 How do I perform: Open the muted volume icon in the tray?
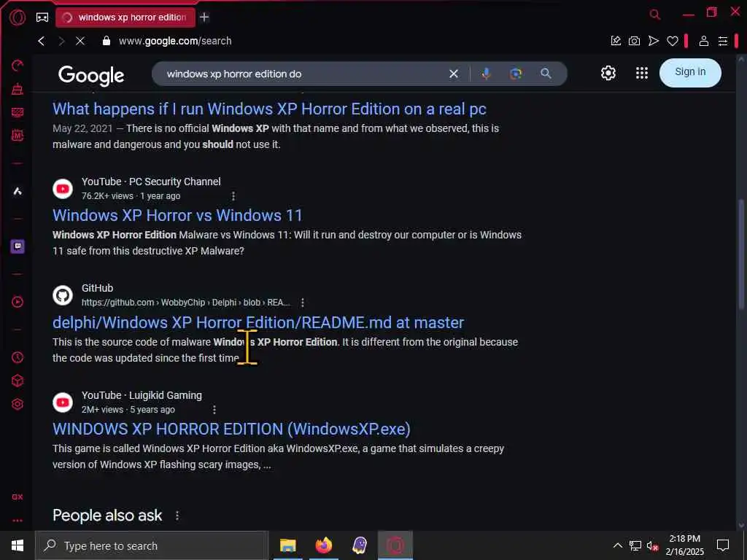[x=653, y=545]
